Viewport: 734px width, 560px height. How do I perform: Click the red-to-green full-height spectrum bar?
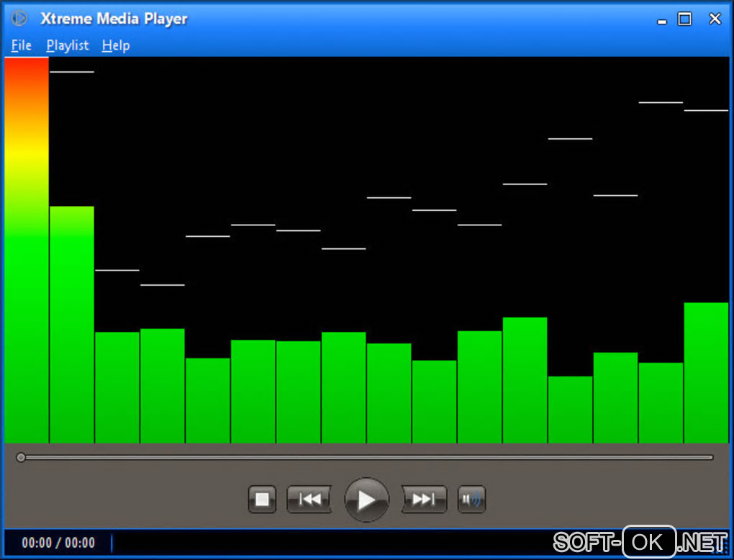click(x=27, y=250)
